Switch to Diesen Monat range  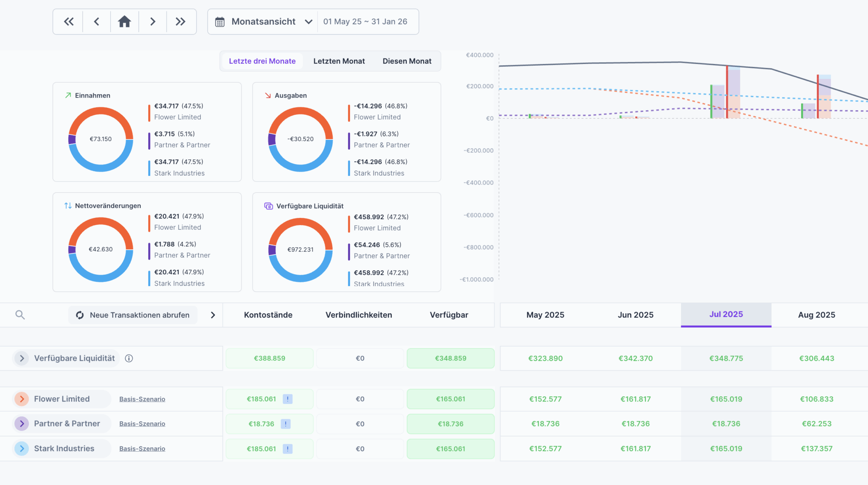(x=406, y=61)
